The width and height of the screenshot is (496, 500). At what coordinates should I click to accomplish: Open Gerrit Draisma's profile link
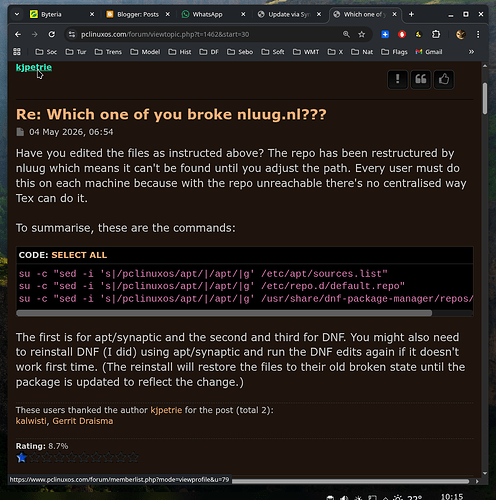(x=83, y=421)
